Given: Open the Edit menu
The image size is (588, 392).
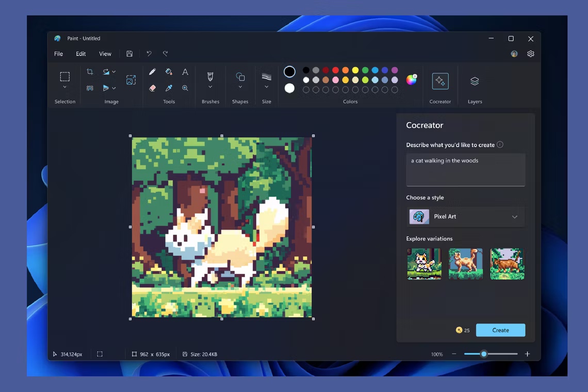Looking at the screenshot, I should (80, 54).
